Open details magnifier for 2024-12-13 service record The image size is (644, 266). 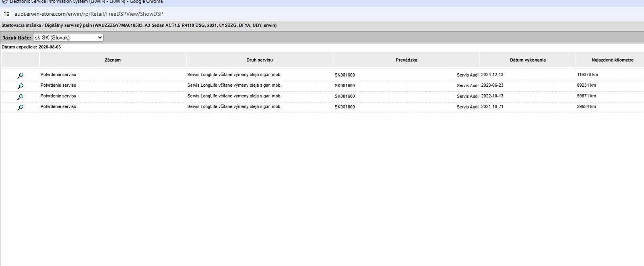[20, 75]
